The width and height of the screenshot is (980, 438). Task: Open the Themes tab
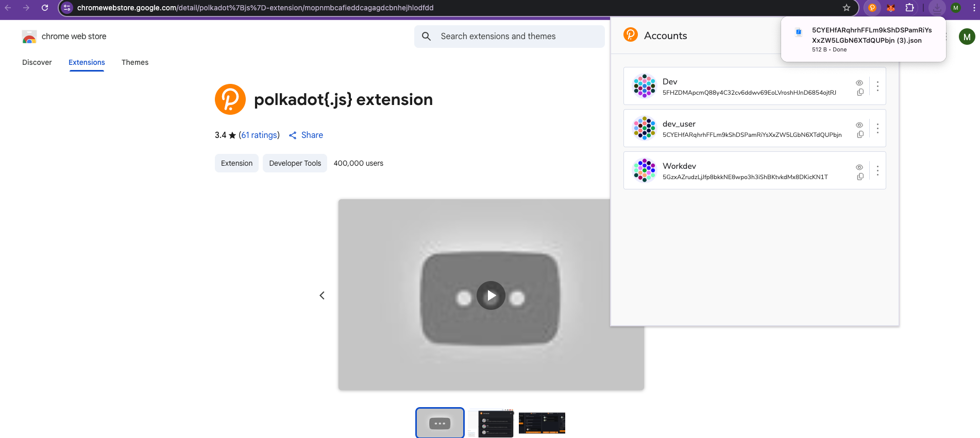[x=135, y=62]
